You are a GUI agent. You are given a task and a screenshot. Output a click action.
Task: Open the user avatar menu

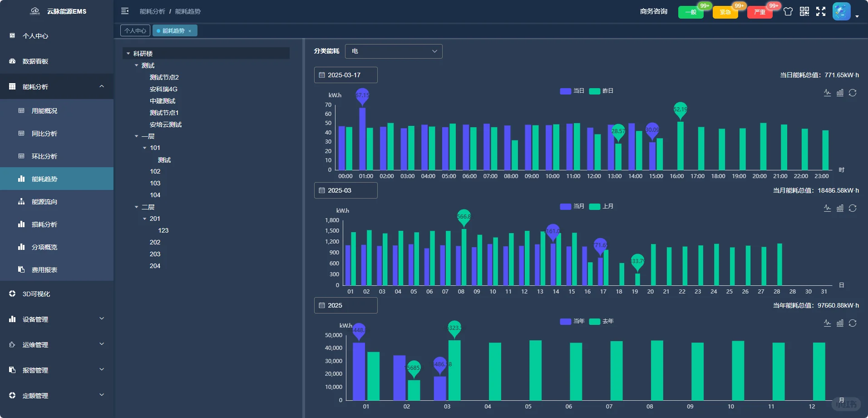[x=841, y=11]
